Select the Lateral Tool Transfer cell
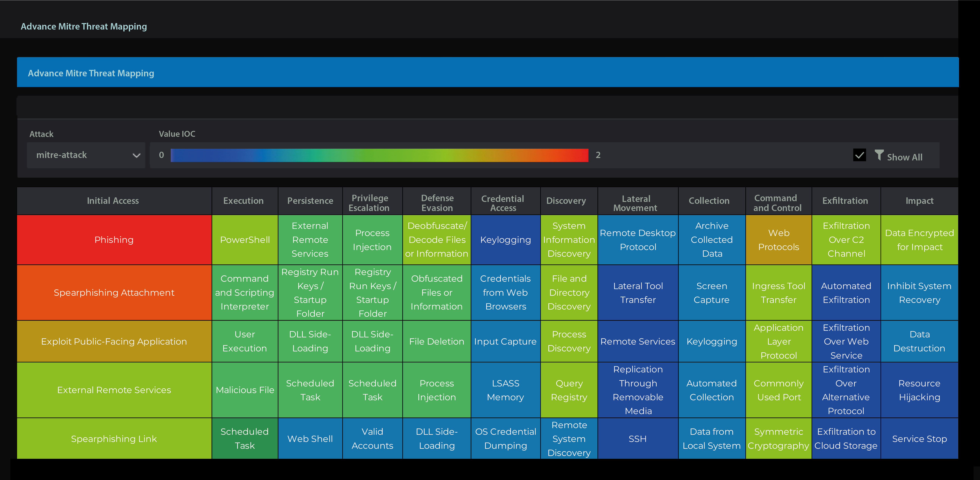The width and height of the screenshot is (980, 480). point(638,292)
